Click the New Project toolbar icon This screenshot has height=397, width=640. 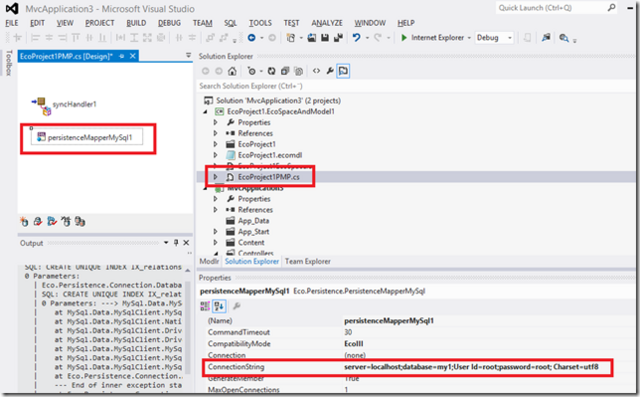[x=291, y=38]
